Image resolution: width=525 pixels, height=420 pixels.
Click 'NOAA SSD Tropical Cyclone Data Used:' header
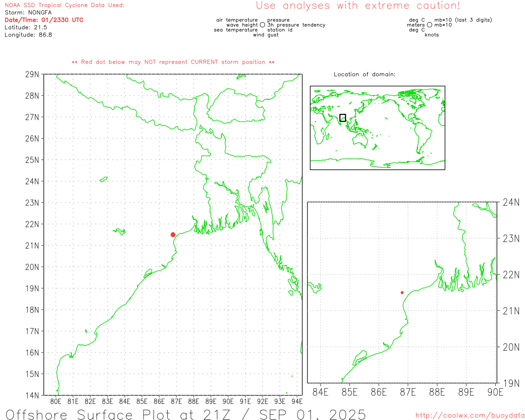point(64,5)
